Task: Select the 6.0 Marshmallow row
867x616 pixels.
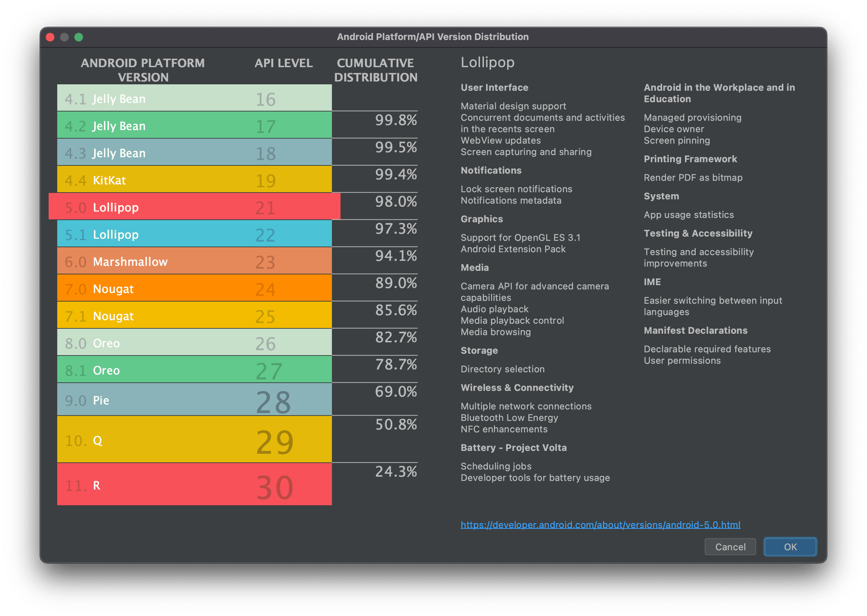Action: pyautogui.click(x=194, y=261)
